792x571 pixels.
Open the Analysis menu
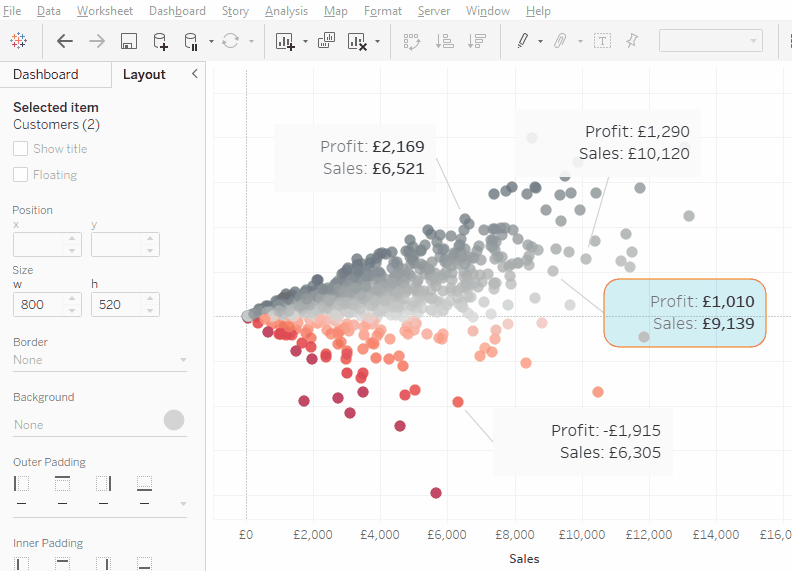coord(286,11)
